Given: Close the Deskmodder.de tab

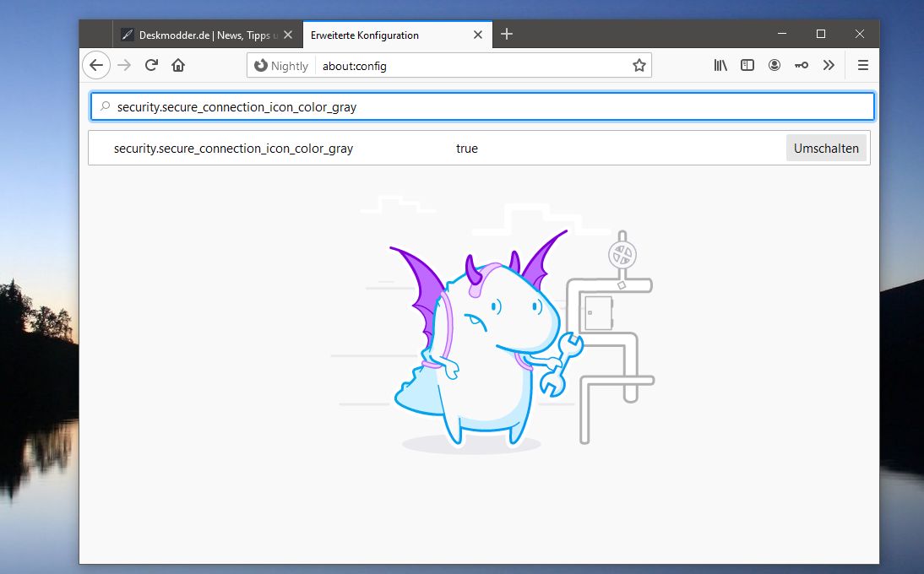Looking at the screenshot, I should [x=287, y=35].
